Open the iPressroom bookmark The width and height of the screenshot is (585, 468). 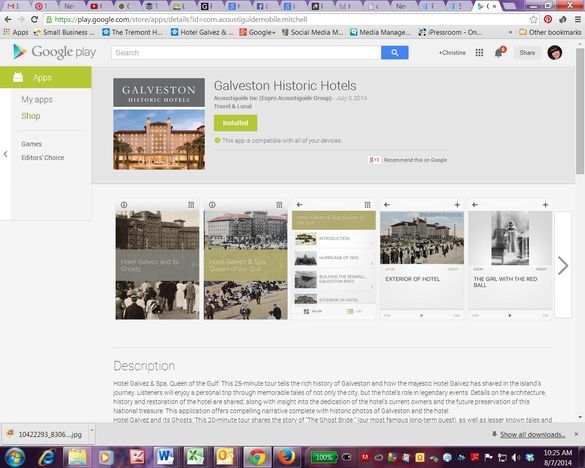(x=450, y=32)
